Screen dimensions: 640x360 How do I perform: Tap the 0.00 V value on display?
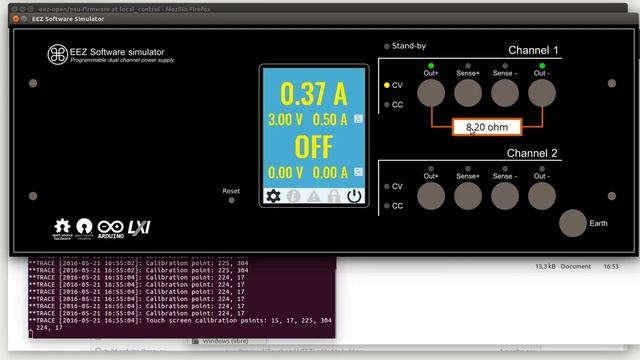click(x=285, y=173)
